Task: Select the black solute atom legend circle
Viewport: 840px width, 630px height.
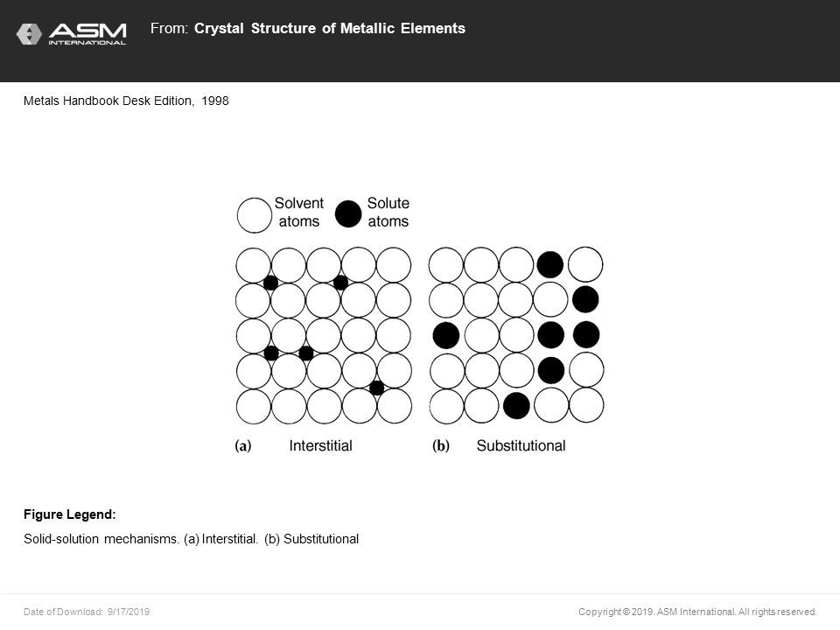Action: click(348, 213)
